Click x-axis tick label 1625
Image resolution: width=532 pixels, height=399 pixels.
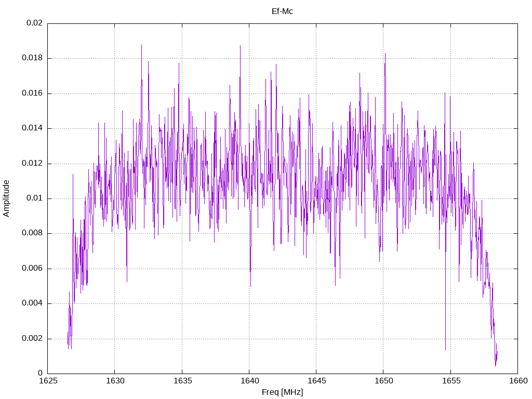(x=48, y=381)
